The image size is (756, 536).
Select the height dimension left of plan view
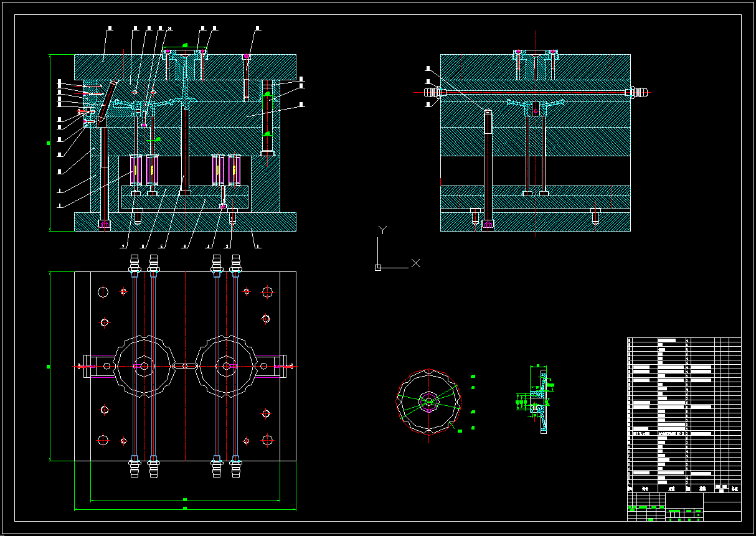[49, 366]
